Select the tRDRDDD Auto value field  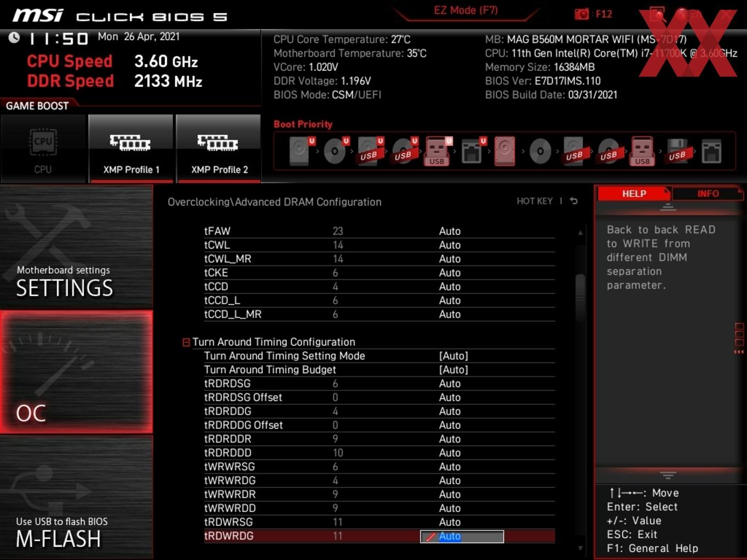(x=450, y=453)
